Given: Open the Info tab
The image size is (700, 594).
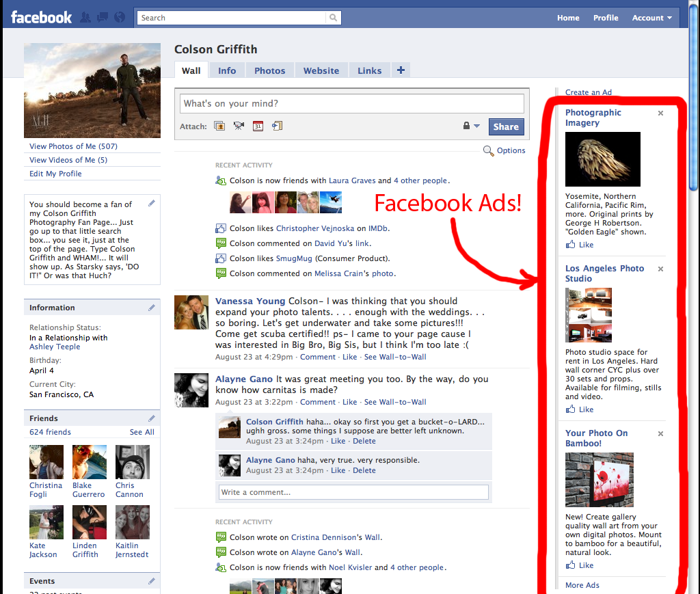Looking at the screenshot, I should point(227,70).
